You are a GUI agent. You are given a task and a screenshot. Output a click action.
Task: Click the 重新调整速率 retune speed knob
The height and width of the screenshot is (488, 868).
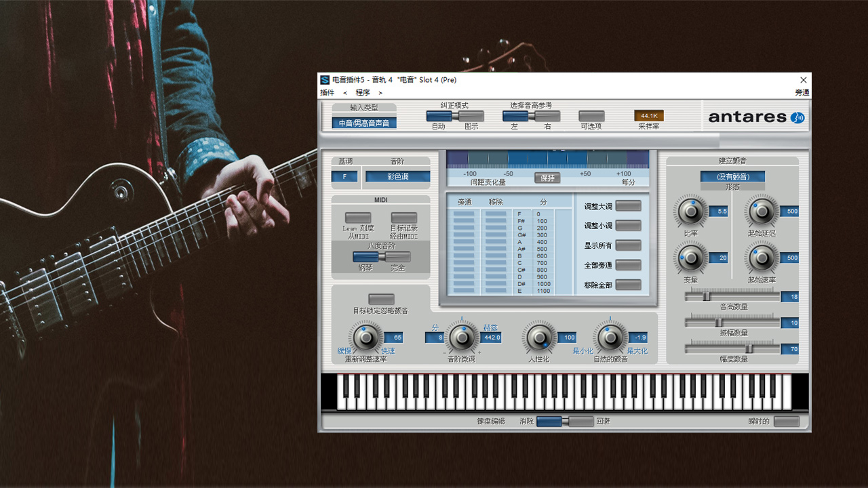pyautogui.click(x=366, y=337)
